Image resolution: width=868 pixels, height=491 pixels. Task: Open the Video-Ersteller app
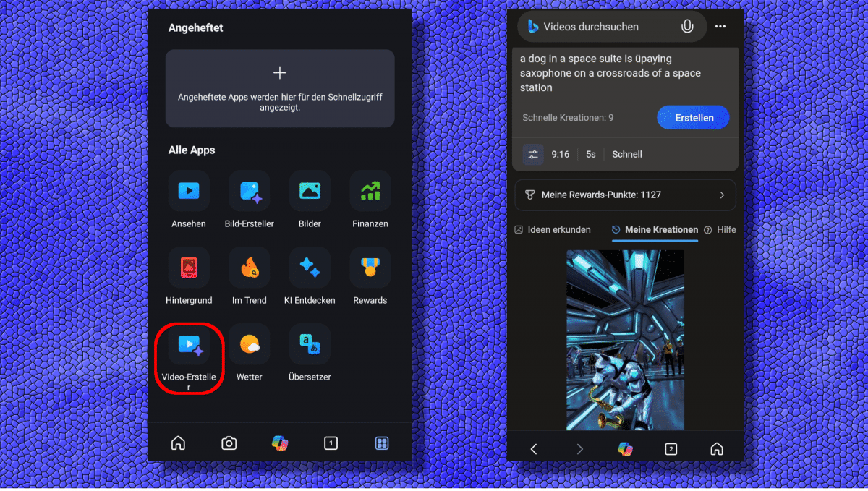click(x=189, y=345)
